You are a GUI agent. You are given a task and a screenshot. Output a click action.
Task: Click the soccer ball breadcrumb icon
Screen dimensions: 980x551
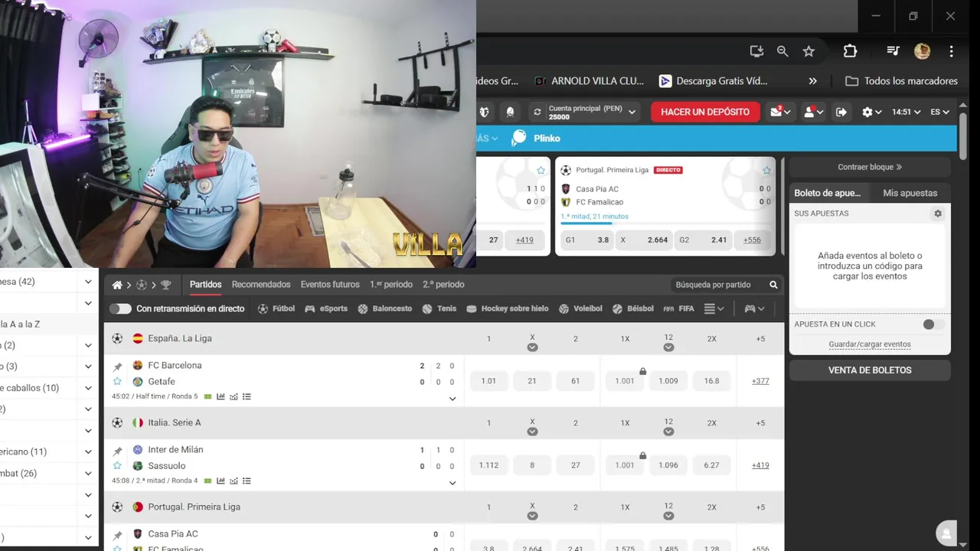[142, 285]
